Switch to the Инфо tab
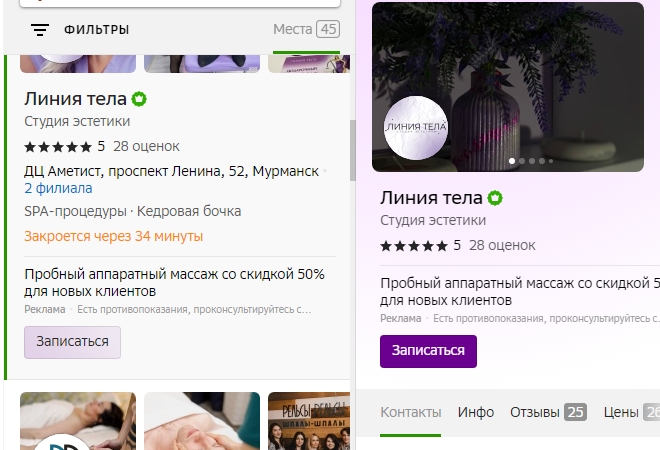The height and width of the screenshot is (450, 660). click(x=476, y=412)
